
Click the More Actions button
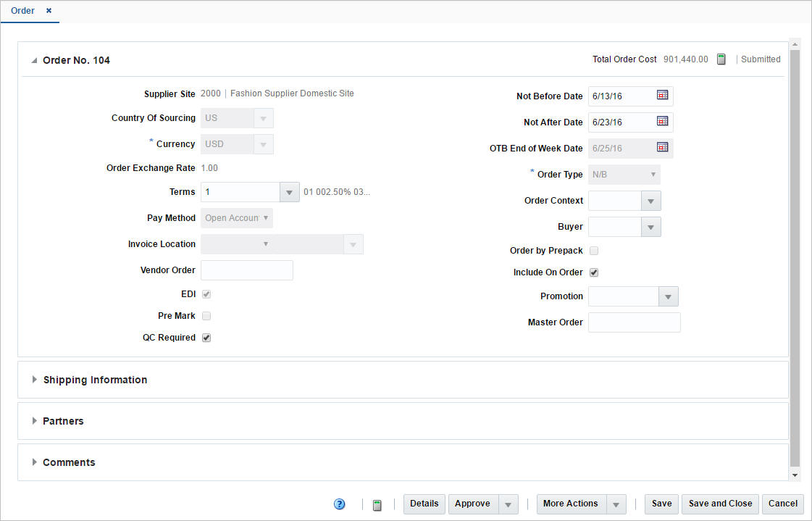571,504
